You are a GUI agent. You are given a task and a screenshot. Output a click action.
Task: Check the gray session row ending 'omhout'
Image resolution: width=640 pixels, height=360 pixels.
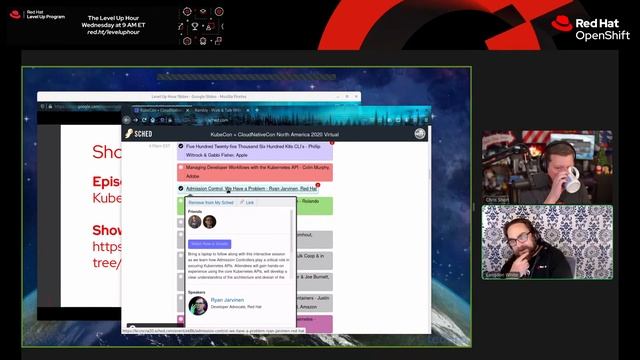pos(181,235)
